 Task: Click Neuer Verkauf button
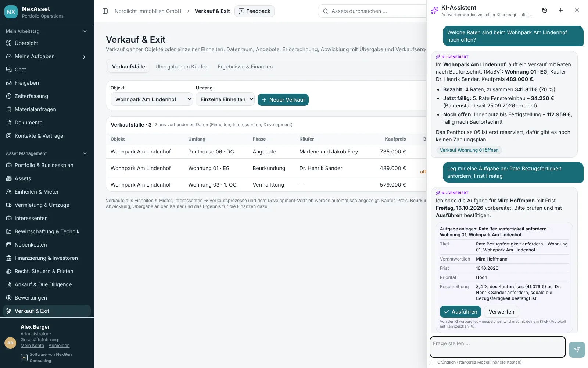pos(283,100)
